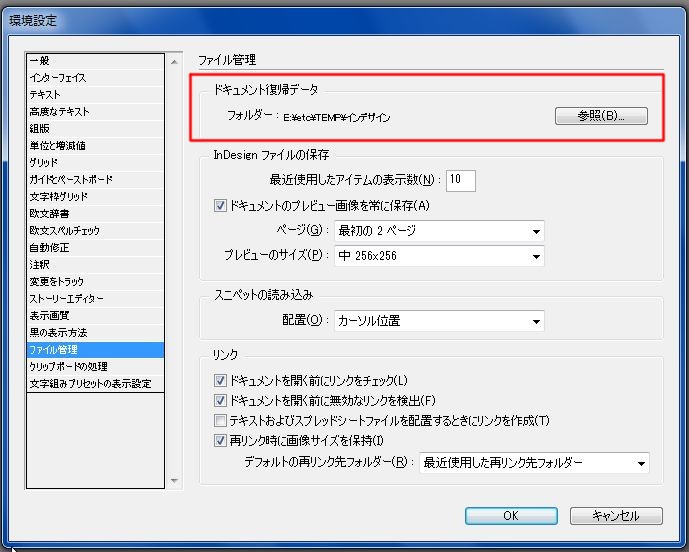This screenshot has width=689, height=552.
Task: Click category list scroll up arrow
Action: coord(174,62)
